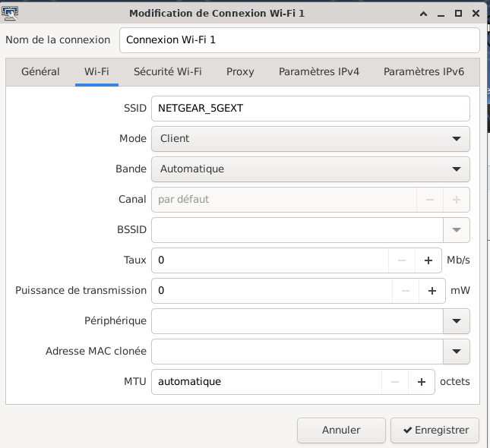This screenshot has height=448, width=490.
Task: Click the Annuler button
Action: tap(341, 430)
